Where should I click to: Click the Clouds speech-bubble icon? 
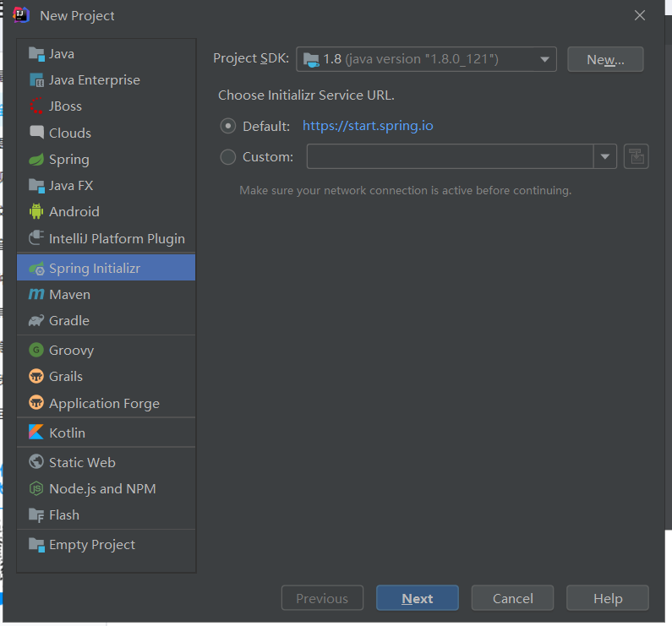coord(36,133)
